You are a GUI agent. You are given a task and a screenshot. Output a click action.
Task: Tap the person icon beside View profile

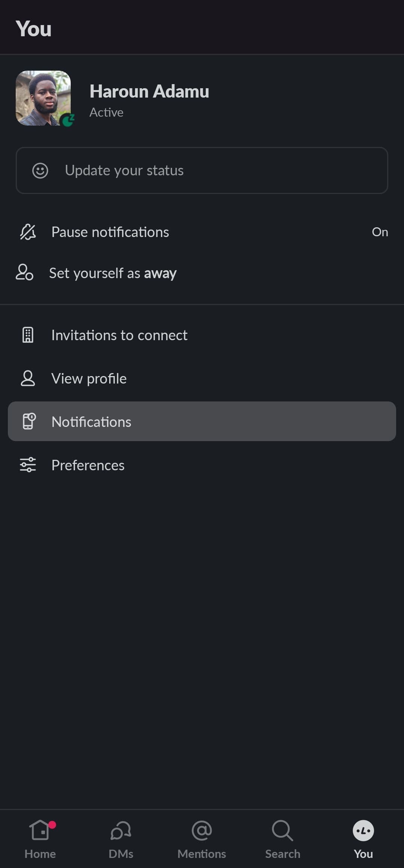28,378
